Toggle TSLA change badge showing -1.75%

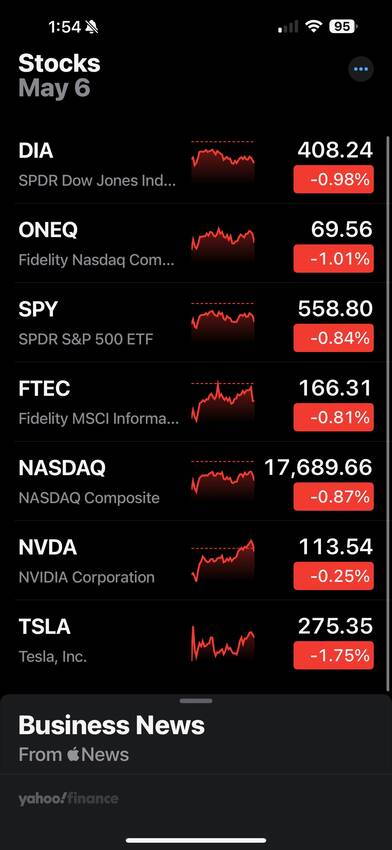click(x=333, y=655)
